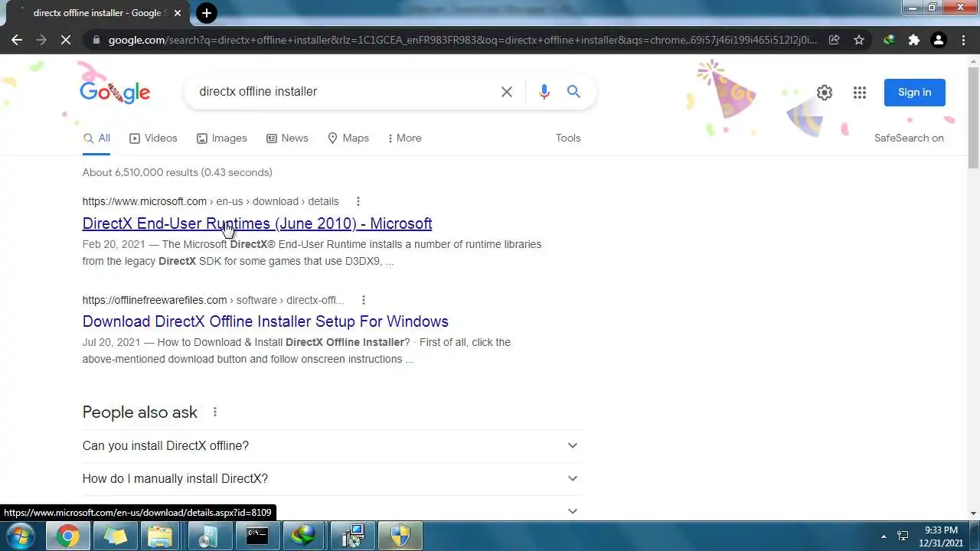Open About this result for People also ask
The width and height of the screenshot is (980, 551).
click(x=215, y=412)
